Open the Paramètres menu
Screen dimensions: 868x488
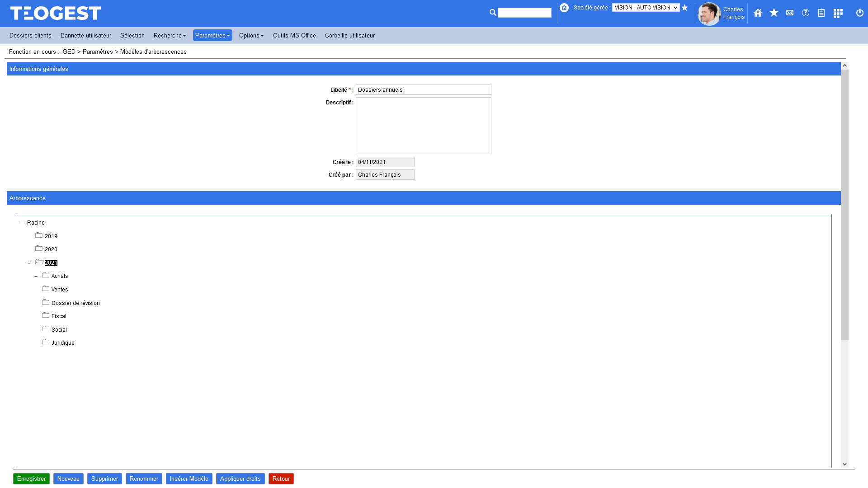click(212, 36)
